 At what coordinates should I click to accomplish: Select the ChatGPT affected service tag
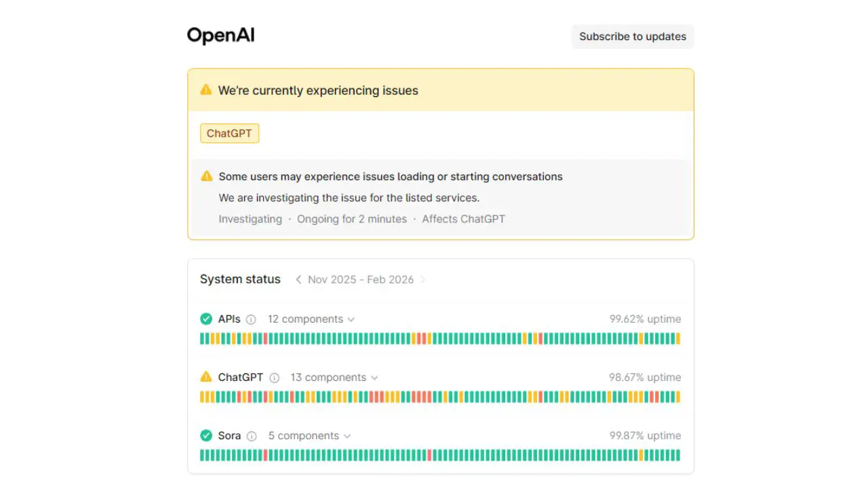229,134
